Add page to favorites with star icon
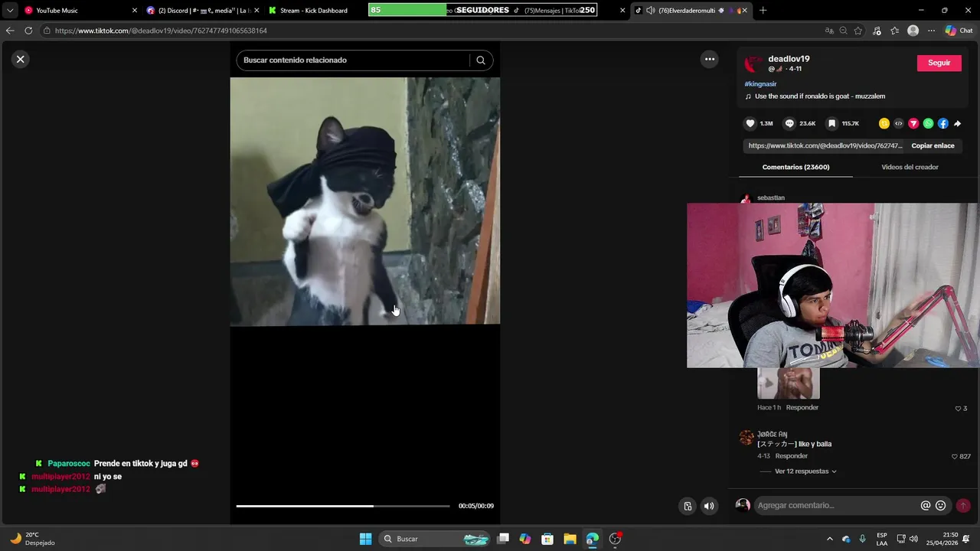 [x=858, y=31]
